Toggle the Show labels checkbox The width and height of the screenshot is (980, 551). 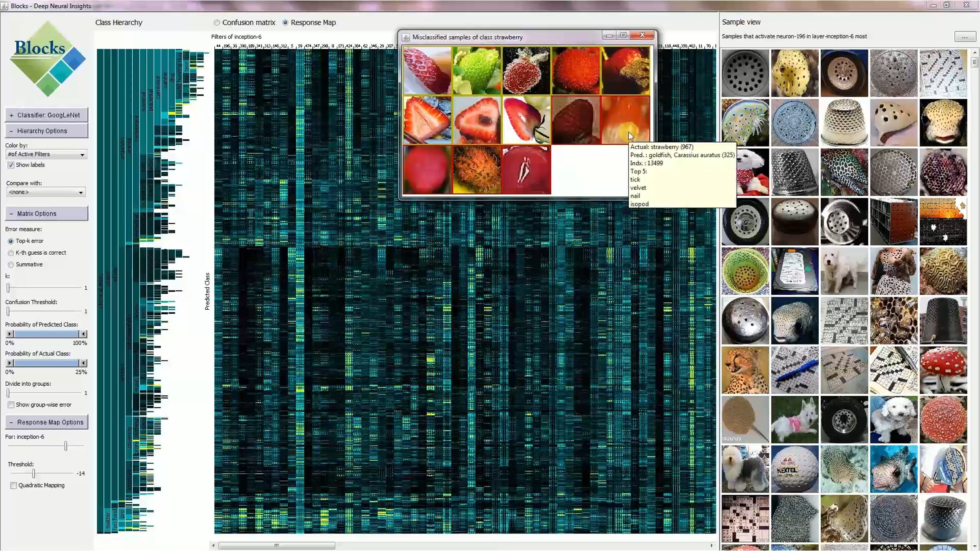[x=11, y=165]
